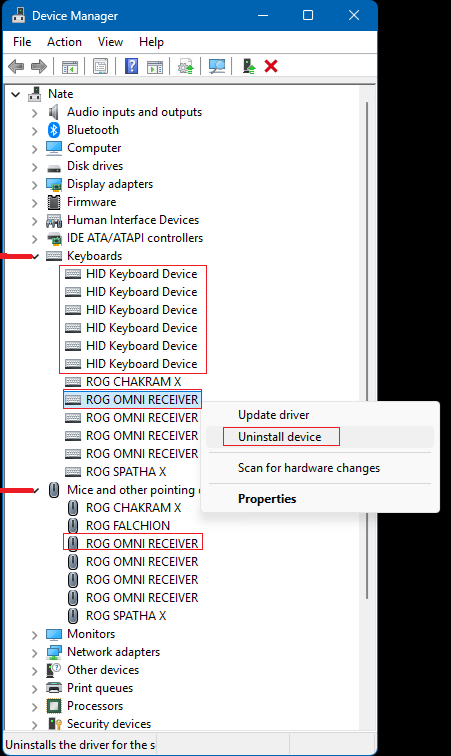Select the Other devices icon

pyautogui.click(x=54, y=670)
